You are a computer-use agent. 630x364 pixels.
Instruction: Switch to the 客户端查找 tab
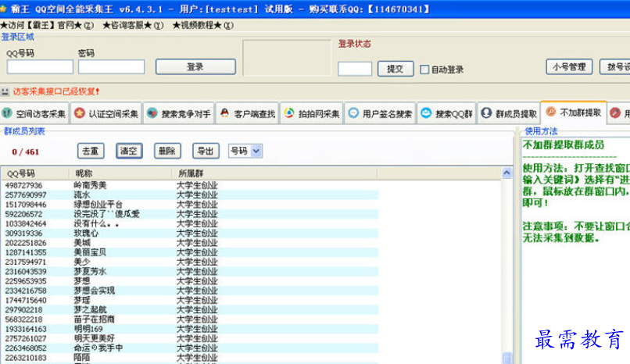[x=248, y=113]
